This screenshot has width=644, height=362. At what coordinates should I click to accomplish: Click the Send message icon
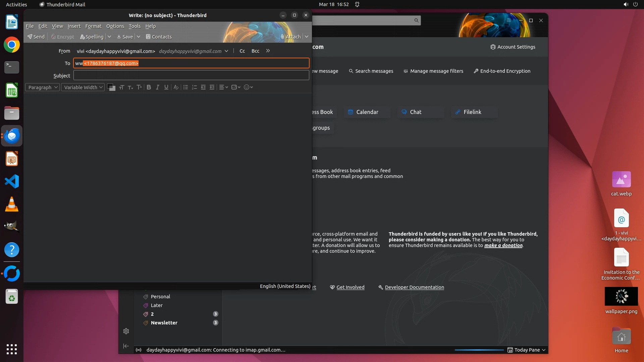click(36, 37)
